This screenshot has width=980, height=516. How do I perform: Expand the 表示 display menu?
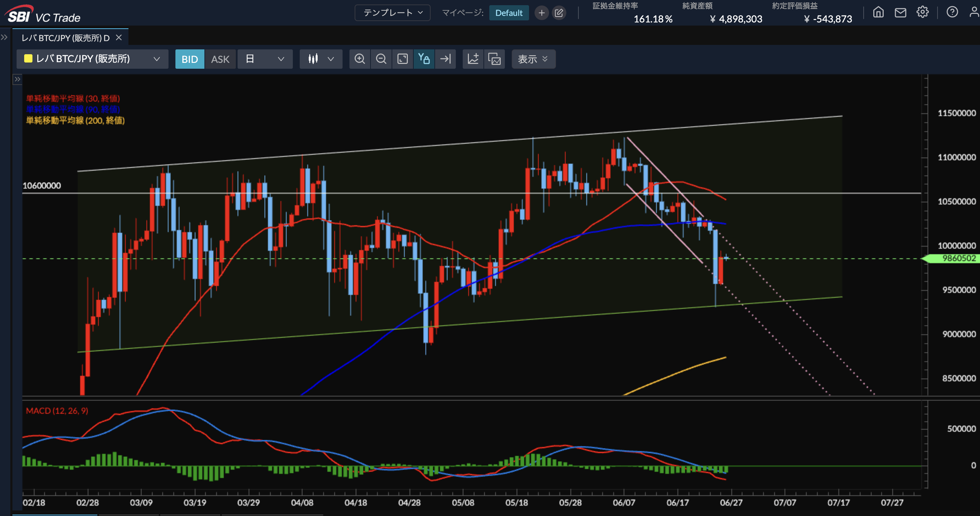pyautogui.click(x=534, y=59)
